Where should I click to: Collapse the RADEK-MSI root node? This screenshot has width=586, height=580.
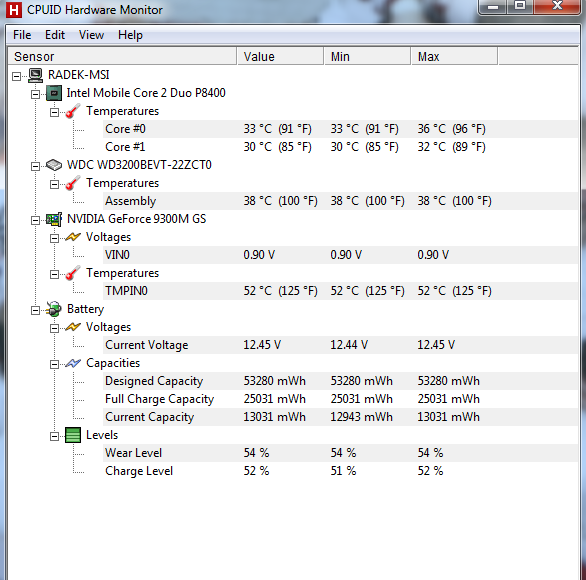click(x=16, y=77)
